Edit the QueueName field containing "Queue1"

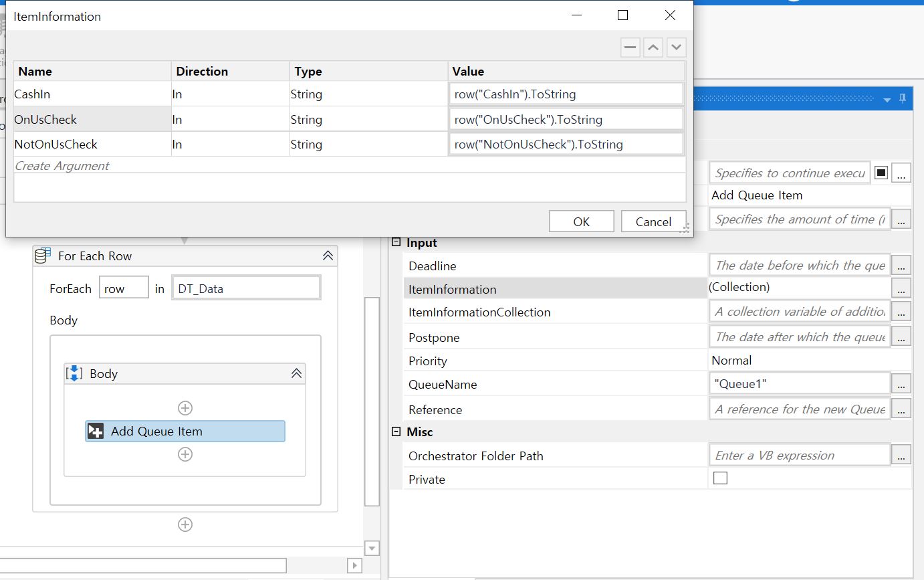click(800, 384)
